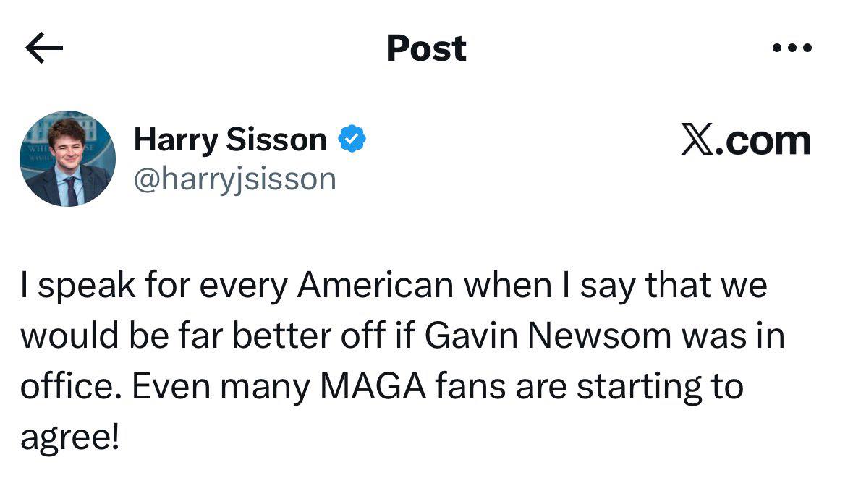Open the Harry Sisson display name link
Image resolution: width=853 pixels, height=504 pixels.
point(230,140)
